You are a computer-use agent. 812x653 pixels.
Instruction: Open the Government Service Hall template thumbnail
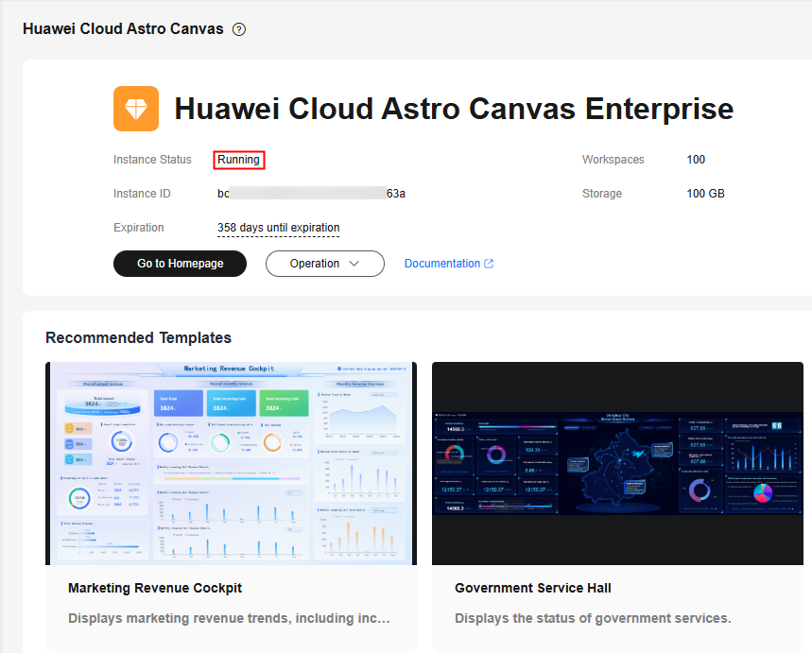[617, 463]
